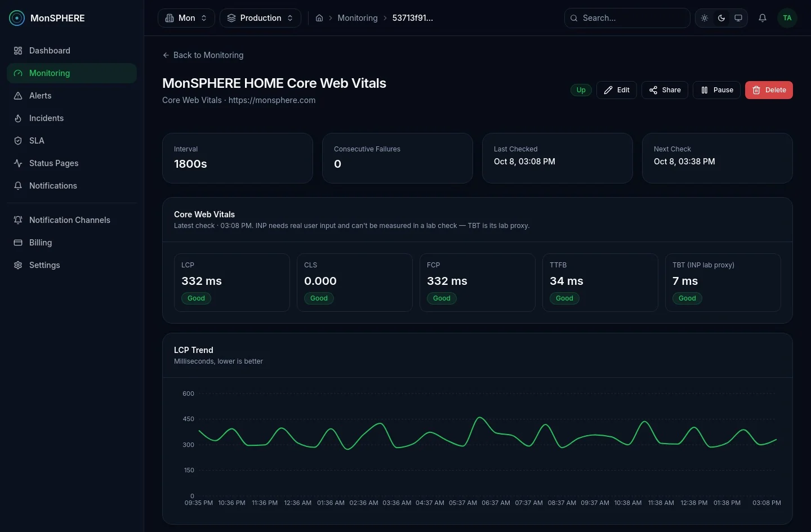Open Settings from the sidebar
The image size is (811, 532).
point(72,265)
